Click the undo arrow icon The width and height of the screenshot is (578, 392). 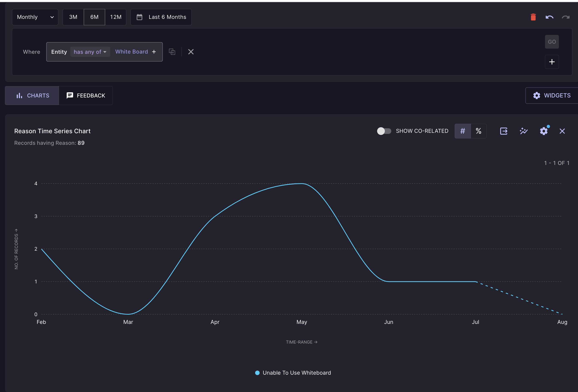[549, 17]
